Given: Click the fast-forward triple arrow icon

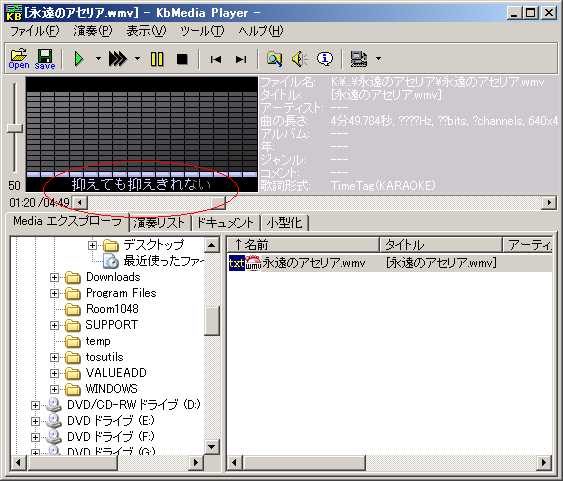Looking at the screenshot, I should tap(118, 59).
